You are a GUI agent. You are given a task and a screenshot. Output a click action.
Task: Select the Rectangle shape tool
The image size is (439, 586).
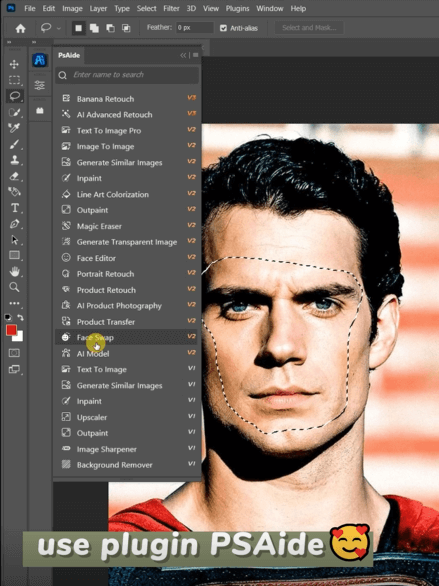(14, 255)
